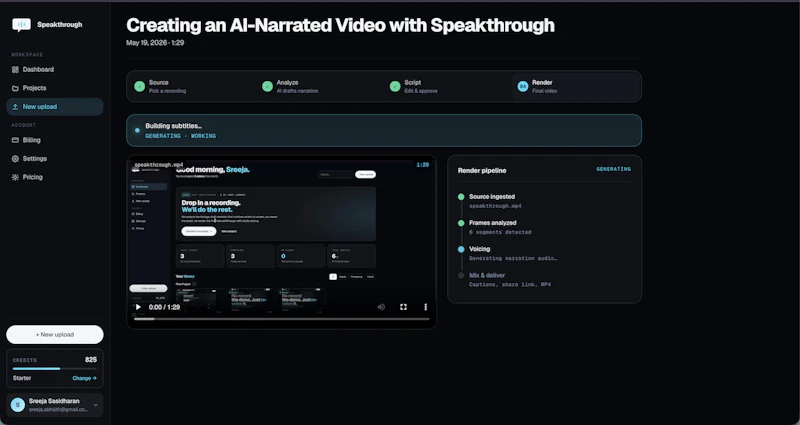Go to the Script step label
The height and width of the screenshot is (425, 800).
click(x=413, y=82)
